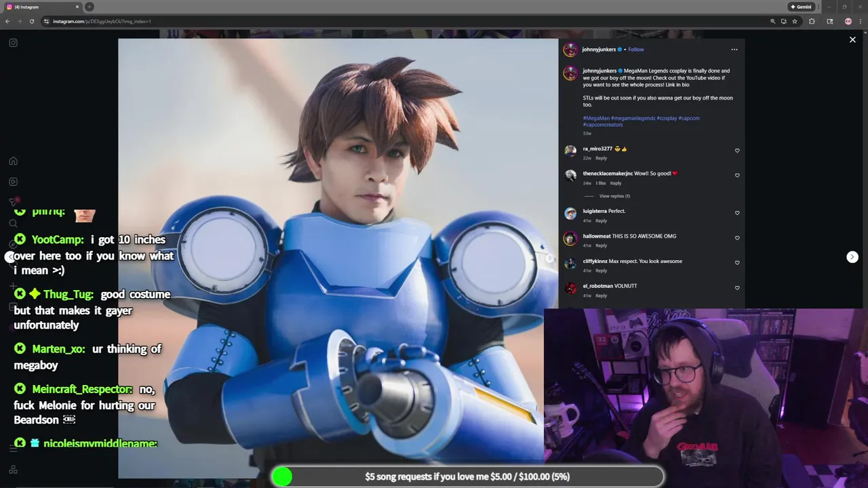Like el_robotman's comment
Viewport: 868px width, 488px height.
(x=737, y=288)
